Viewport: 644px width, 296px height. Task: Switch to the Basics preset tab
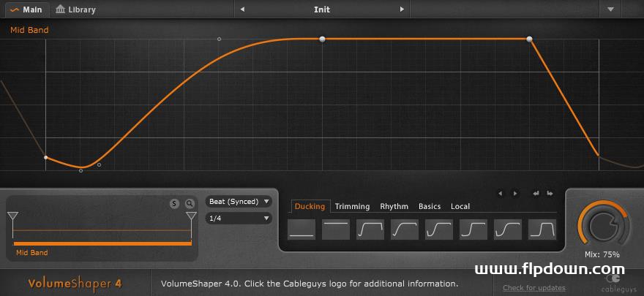[x=430, y=207]
